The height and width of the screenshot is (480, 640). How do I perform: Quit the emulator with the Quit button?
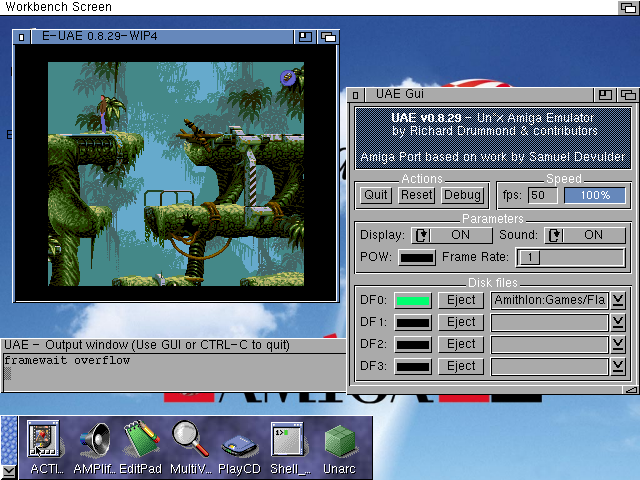coord(376,195)
